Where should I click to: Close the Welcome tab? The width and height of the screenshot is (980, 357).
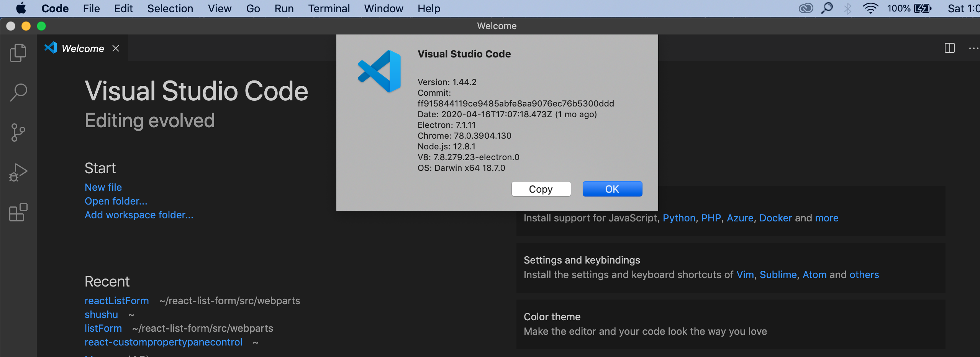(x=116, y=48)
